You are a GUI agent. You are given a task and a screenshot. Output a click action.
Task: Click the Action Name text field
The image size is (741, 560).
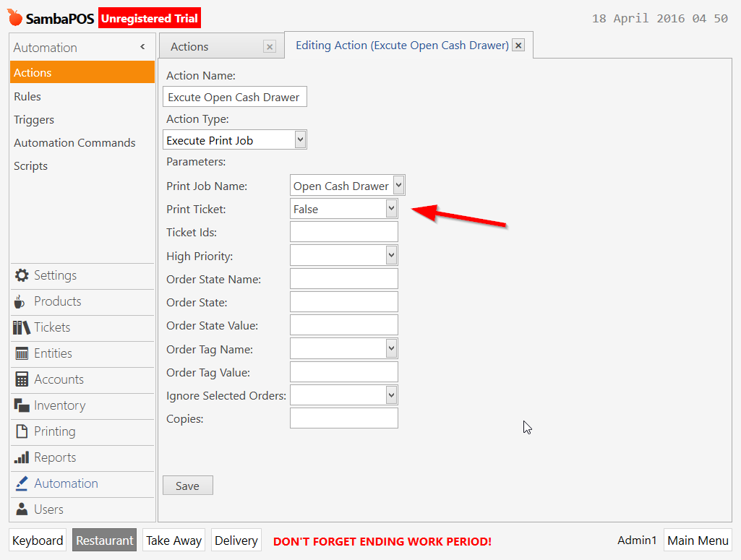tap(235, 97)
